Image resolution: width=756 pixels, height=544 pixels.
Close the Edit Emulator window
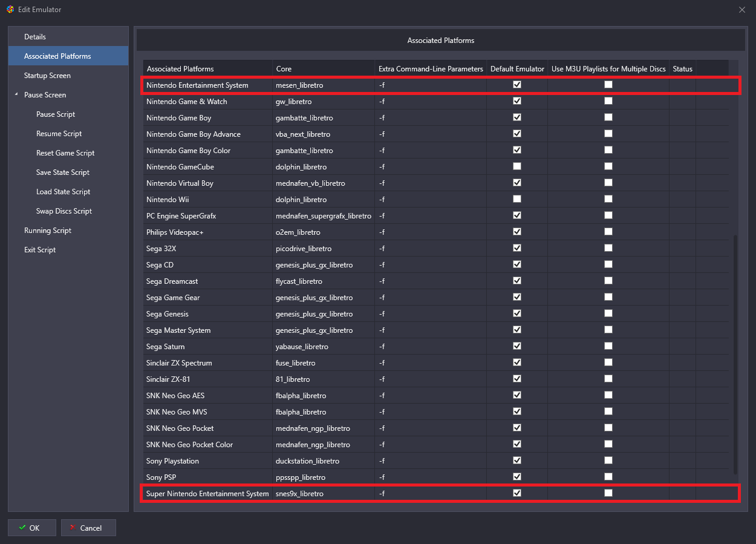coord(742,10)
